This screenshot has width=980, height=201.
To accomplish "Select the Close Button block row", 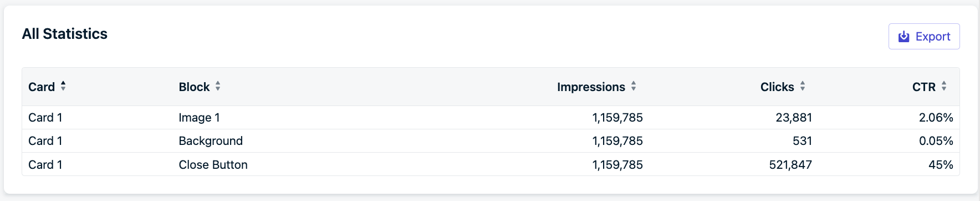I will pyautogui.click(x=491, y=164).
